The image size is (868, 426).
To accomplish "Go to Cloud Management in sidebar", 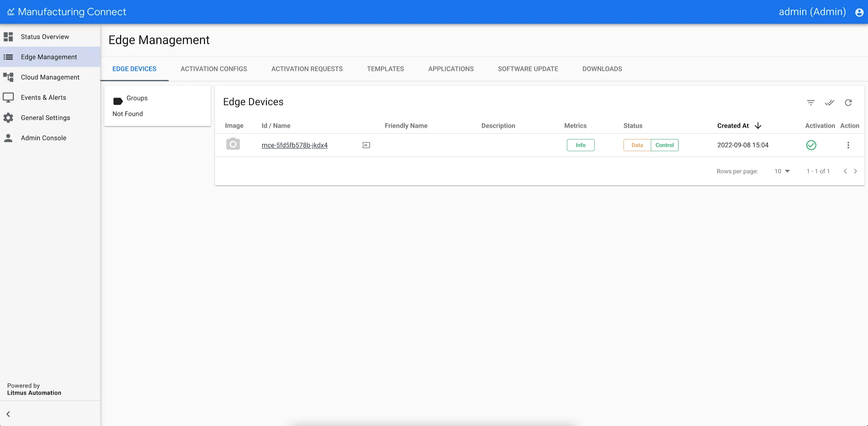I will coord(50,77).
